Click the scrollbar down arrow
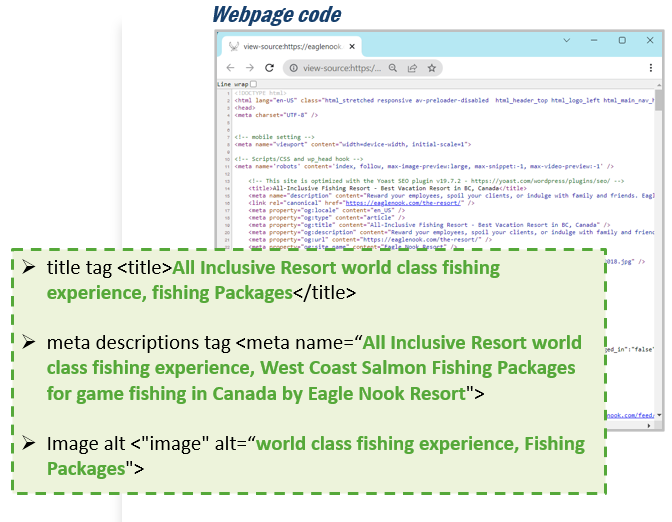 tap(659, 415)
